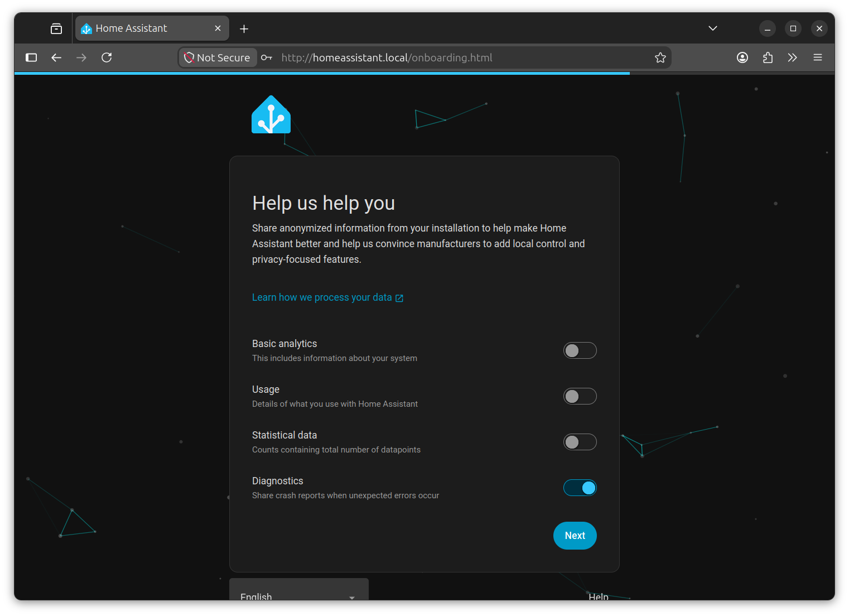Expand the list all tabs chevron
Viewport: 849px width, 616px height.
(713, 28)
